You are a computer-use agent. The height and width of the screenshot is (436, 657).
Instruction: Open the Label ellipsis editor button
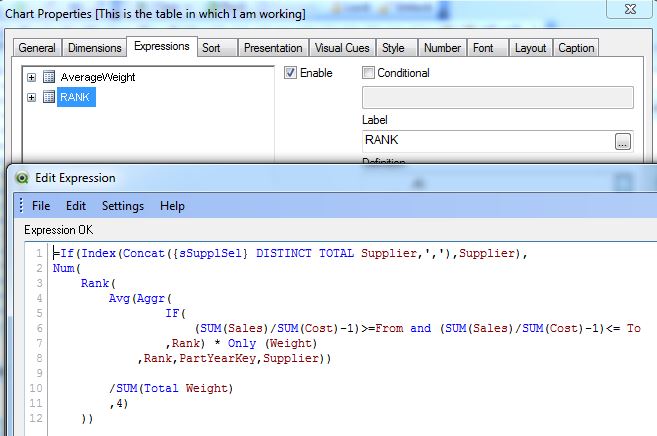pos(623,142)
